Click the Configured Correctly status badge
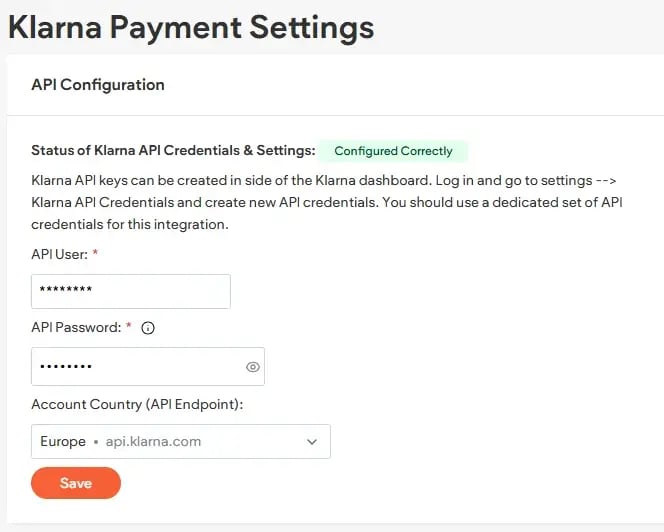This screenshot has width=664, height=532. pyautogui.click(x=393, y=151)
